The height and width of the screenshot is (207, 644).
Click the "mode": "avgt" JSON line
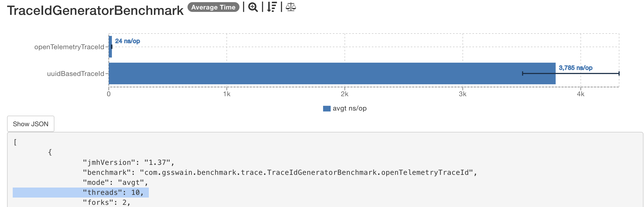point(116,182)
